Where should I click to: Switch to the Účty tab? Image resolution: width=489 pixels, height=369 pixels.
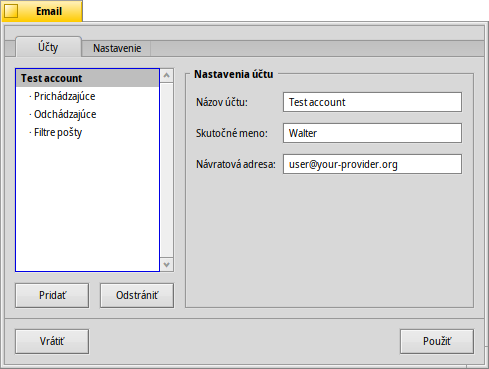(48, 47)
